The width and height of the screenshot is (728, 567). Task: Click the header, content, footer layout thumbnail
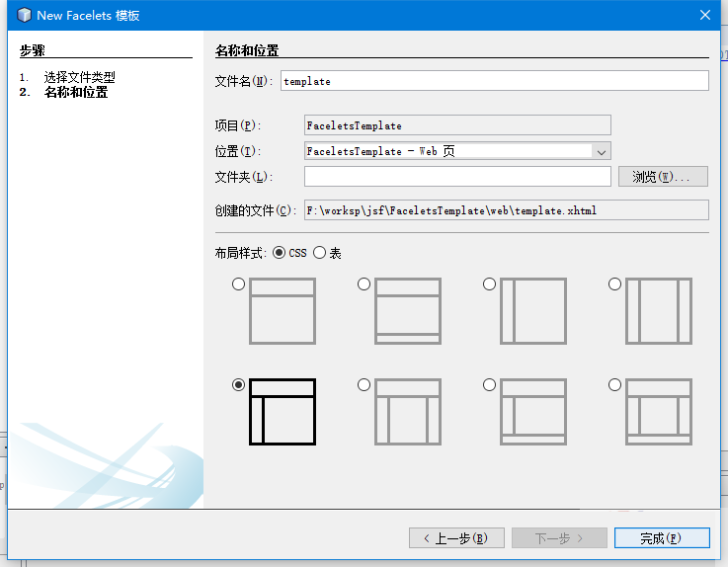[x=408, y=311]
